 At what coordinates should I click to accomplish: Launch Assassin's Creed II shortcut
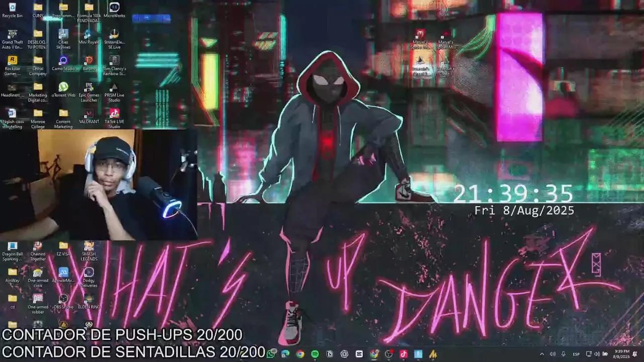point(445,66)
